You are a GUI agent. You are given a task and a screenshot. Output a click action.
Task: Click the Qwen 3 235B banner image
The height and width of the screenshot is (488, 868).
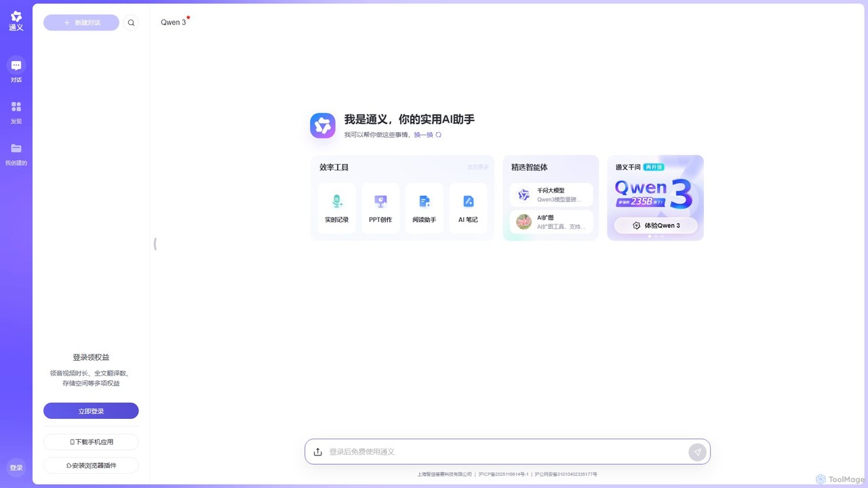[x=654, y=192]
